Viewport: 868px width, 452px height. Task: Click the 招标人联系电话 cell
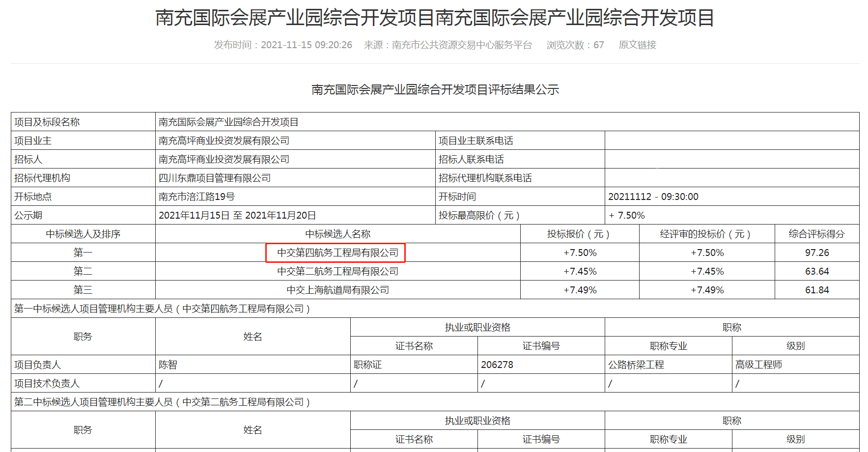(x=520, y=159)
